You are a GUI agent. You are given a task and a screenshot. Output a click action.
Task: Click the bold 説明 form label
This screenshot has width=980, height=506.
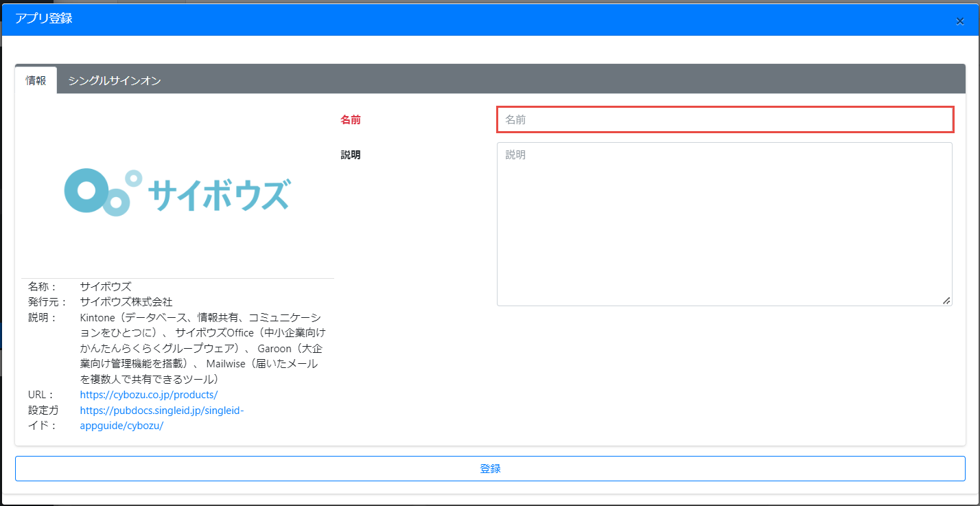click(350, 155)
